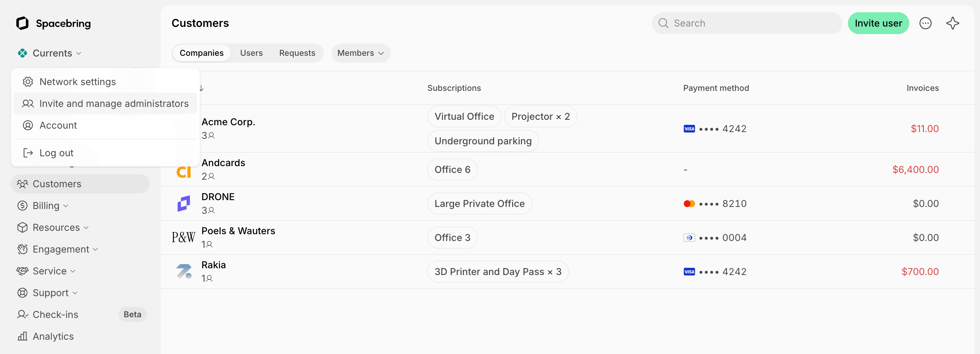Open Check-ins in the sidebar
The image size is (980, 354).
click(x=55, y=315)
